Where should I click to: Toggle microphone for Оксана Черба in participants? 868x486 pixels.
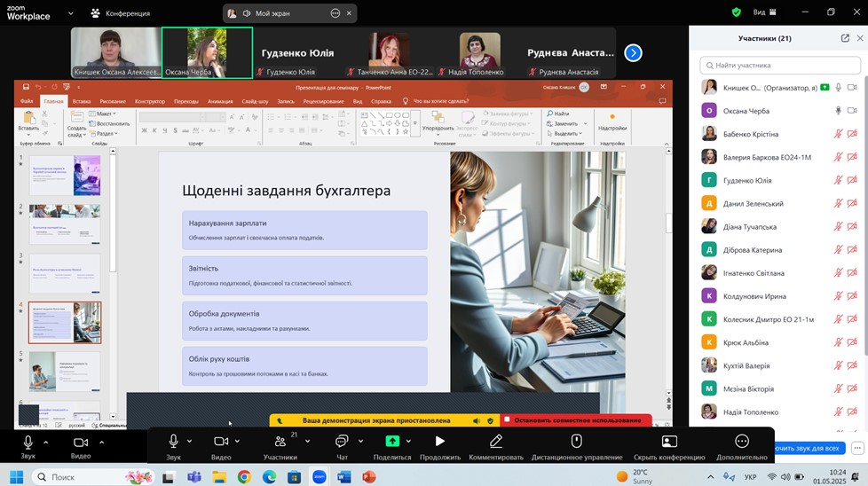coord(838,111)
